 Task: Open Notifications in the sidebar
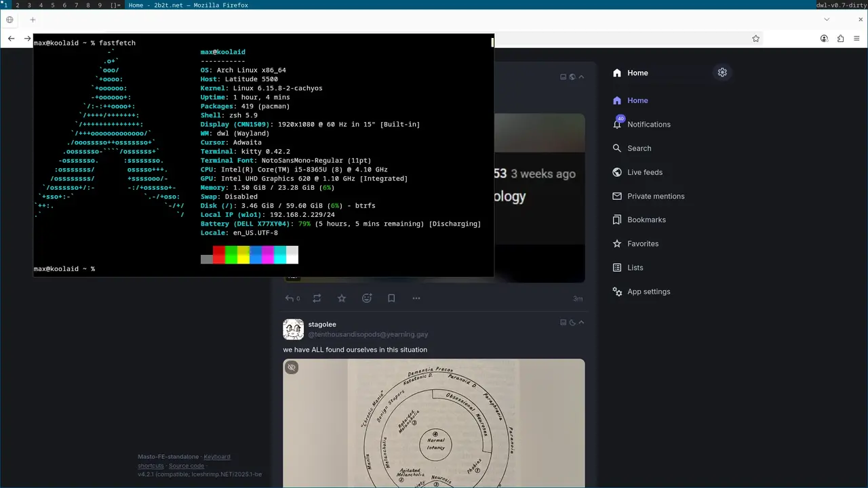(x=648, y=125)
